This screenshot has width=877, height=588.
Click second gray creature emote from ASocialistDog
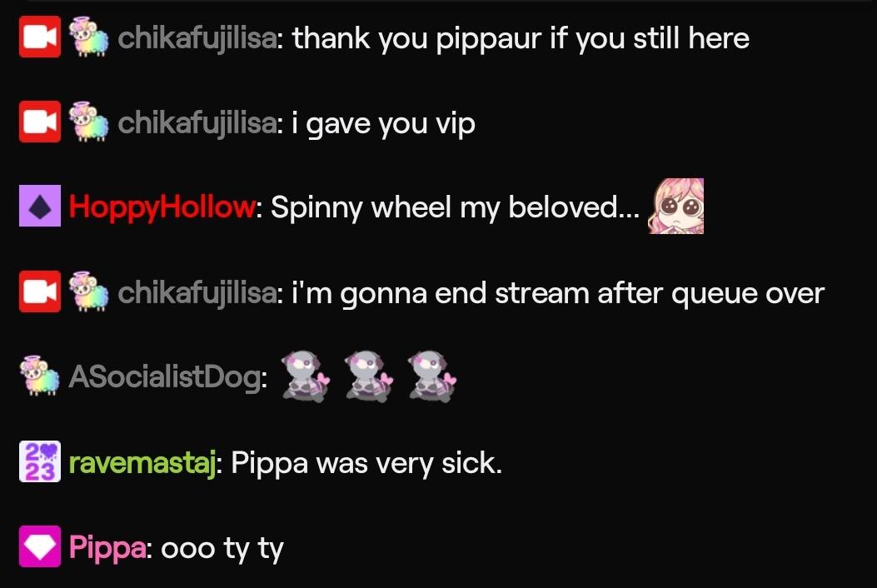[369, 376]
